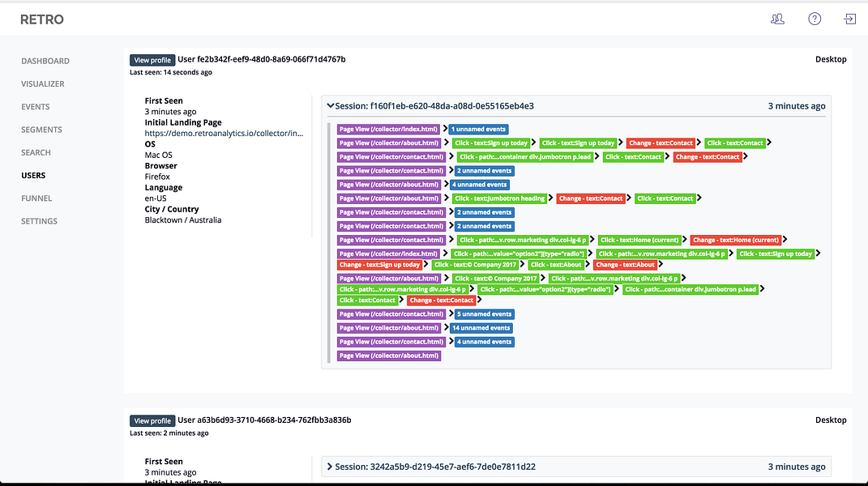
Task: Click the 'Click - text:Jumbotron heading' event
Action: tap(500, 198)
